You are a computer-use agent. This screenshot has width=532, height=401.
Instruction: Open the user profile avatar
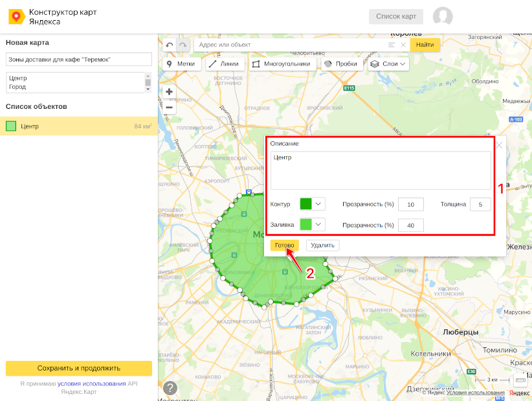click(x=443, y=16)
